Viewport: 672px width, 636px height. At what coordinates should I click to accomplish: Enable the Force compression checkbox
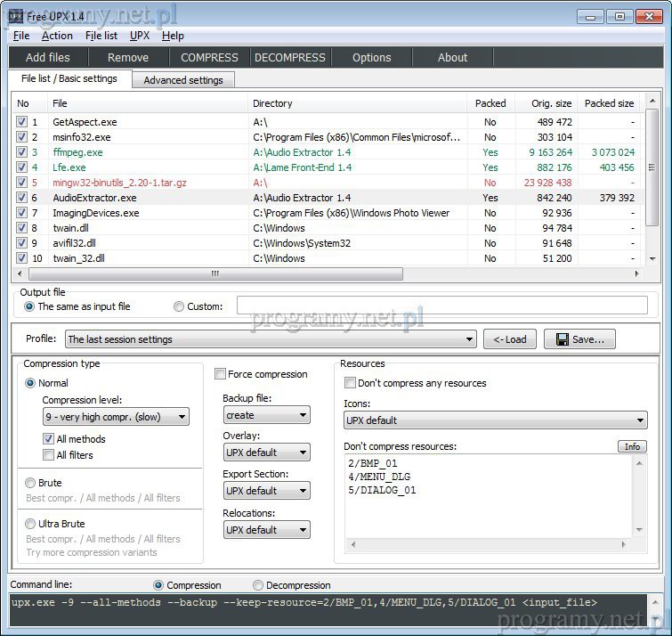[221, 374]
